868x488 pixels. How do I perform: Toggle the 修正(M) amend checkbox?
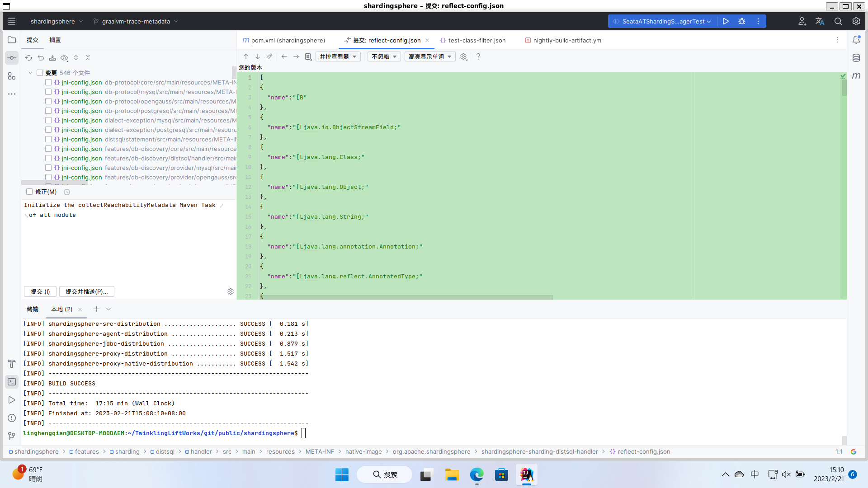pyautogui.click(x=29, y=192)
